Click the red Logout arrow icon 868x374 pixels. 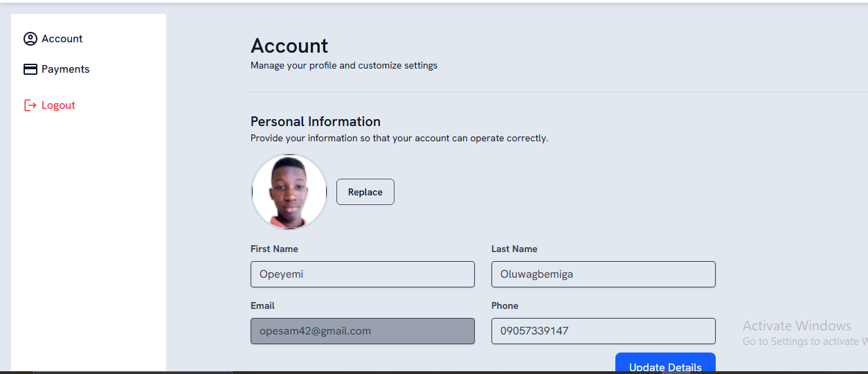[x=30, y=105]
